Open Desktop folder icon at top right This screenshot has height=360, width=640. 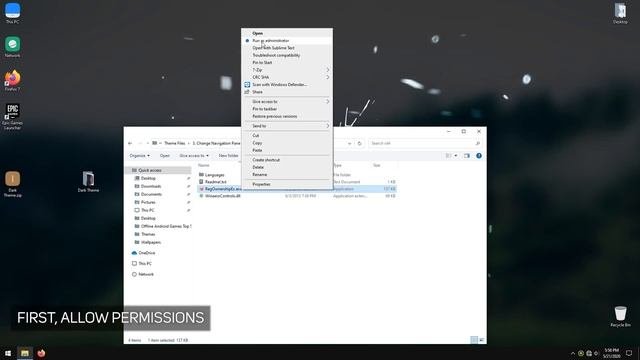click(620, 13)
